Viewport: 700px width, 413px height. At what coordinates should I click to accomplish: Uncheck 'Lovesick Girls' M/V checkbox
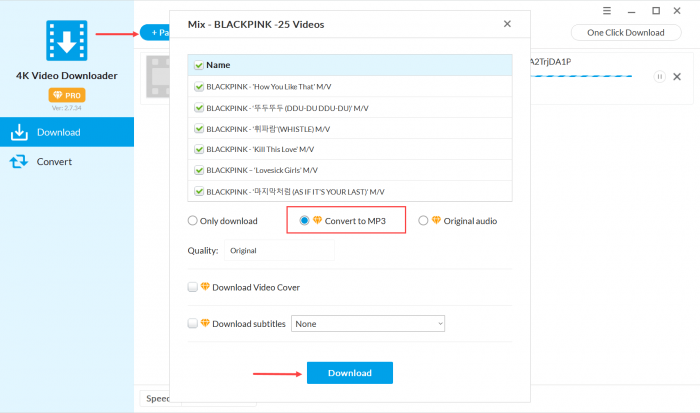click(x=199, y=170)
